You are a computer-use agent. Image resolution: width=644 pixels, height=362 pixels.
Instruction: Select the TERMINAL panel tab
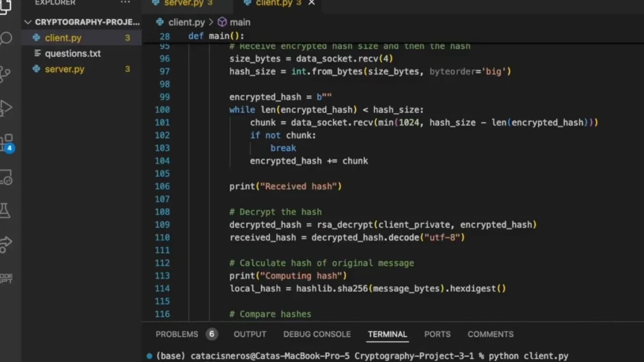click(x=387, y=334)
